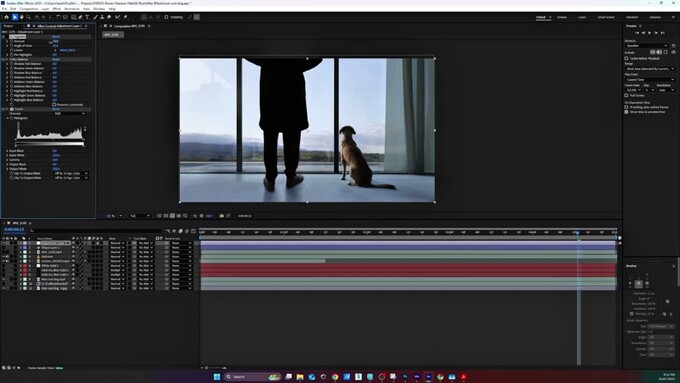Jump to first frame in Preview panel

click(x=637, y=33)
